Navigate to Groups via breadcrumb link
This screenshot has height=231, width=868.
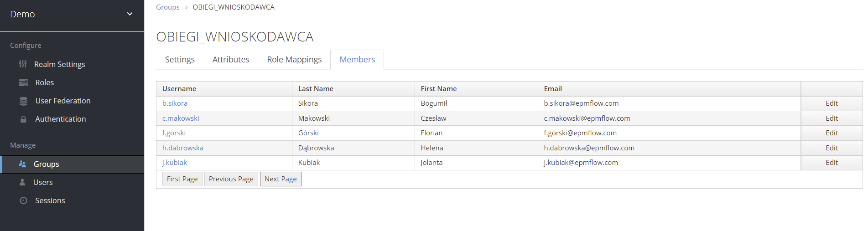167,7
